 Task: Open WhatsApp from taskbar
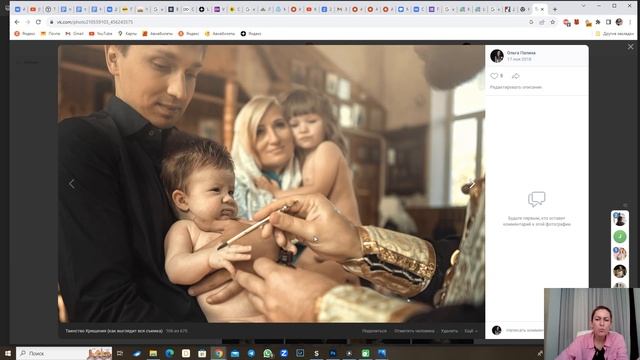pyautogui.click(x=268, y=353)
